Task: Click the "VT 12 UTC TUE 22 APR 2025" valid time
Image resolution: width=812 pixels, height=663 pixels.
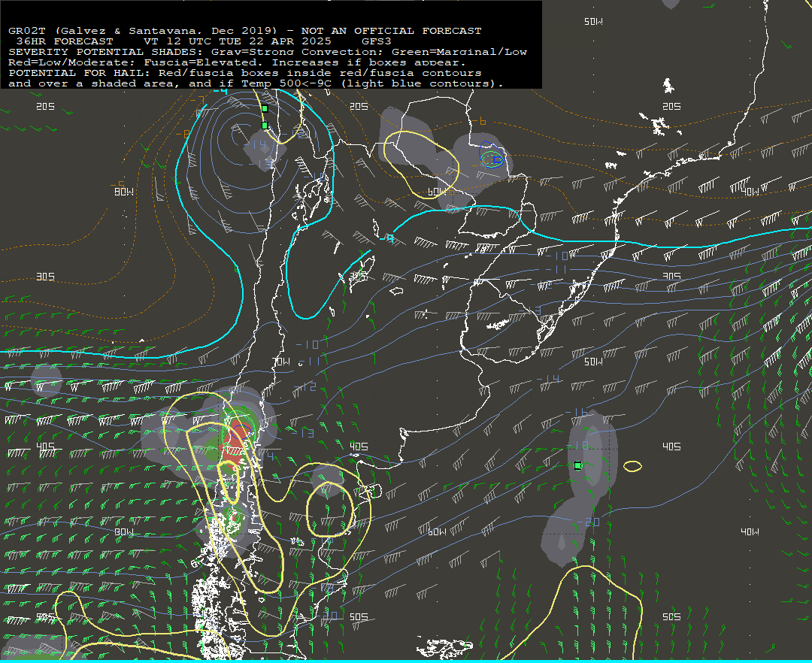Action: coord(237,41)
